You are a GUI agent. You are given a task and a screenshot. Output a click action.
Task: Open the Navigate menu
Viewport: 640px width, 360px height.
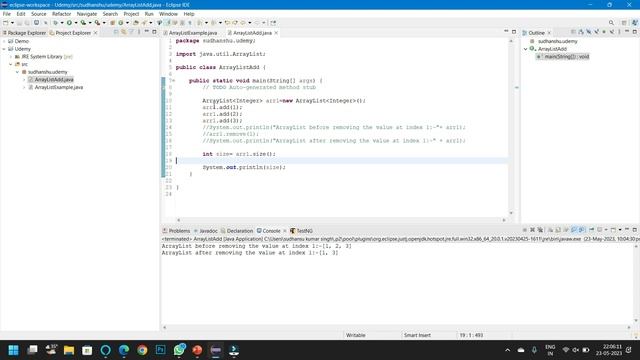(x=87, y=14)
